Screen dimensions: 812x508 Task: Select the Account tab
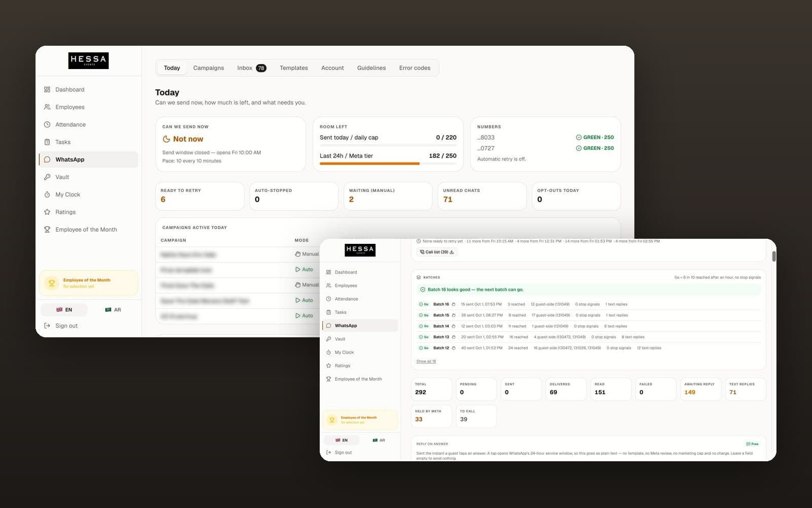tap(332, 68)
